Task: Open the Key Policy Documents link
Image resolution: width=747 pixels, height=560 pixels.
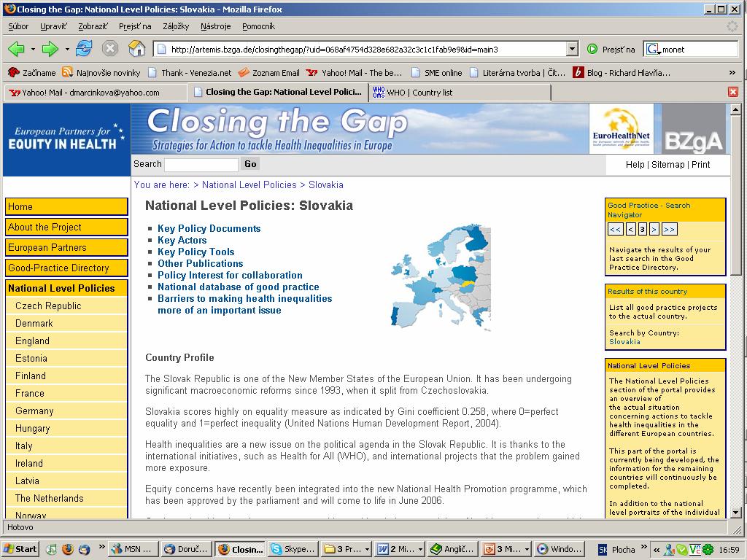Action: click(x=209, y=228)
